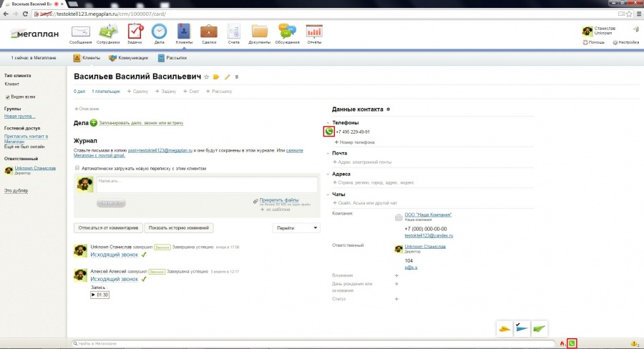Screen dimensions: 644x349
Task: Open the Перейти dropdown
Action: tap(296, 228)
